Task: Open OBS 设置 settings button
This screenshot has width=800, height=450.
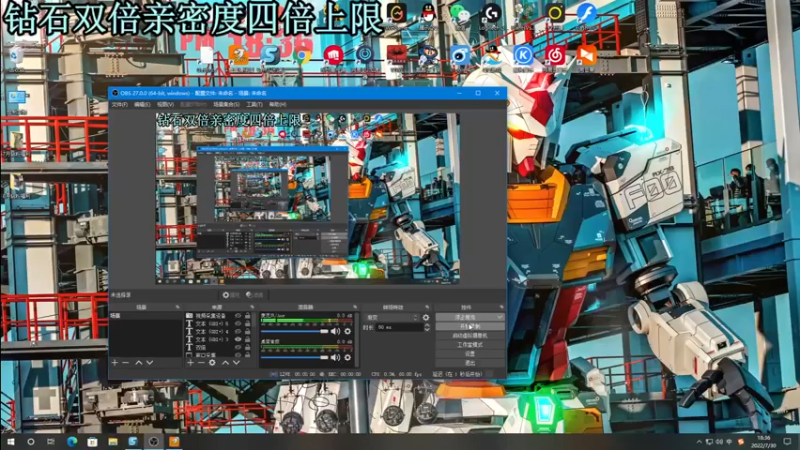Action: tap(470, 354)
